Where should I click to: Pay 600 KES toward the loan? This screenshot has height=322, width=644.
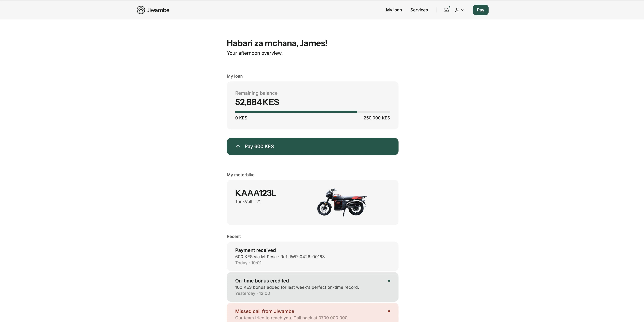[x=312, y=147]
